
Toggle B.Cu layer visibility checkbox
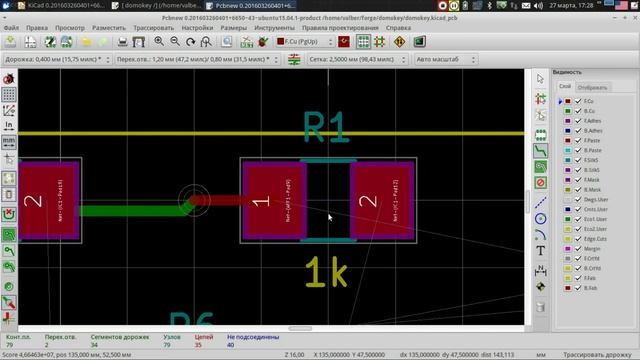[x=578, y=111]
